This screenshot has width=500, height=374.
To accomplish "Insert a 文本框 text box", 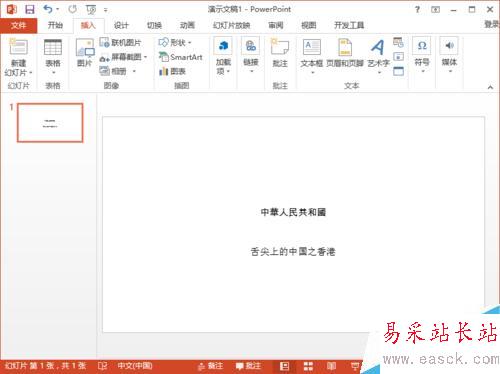I will (x=312, y=53).
